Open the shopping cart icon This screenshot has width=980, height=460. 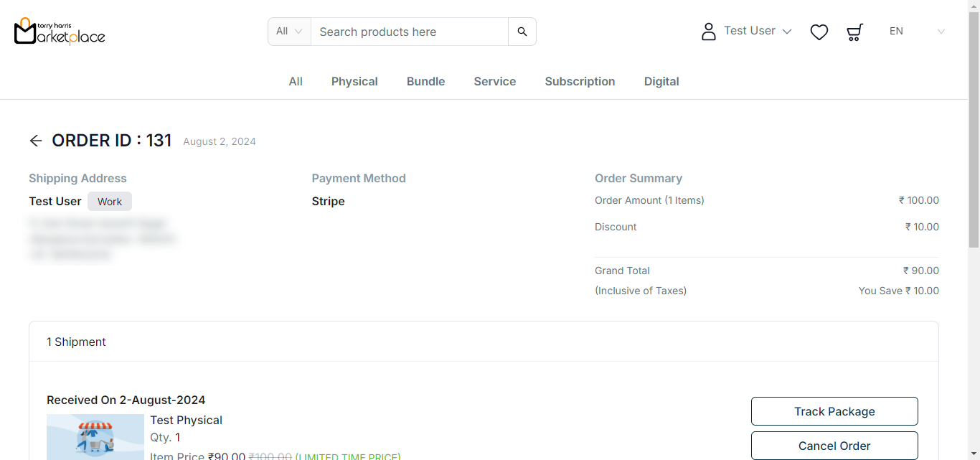tap(854, 32)
